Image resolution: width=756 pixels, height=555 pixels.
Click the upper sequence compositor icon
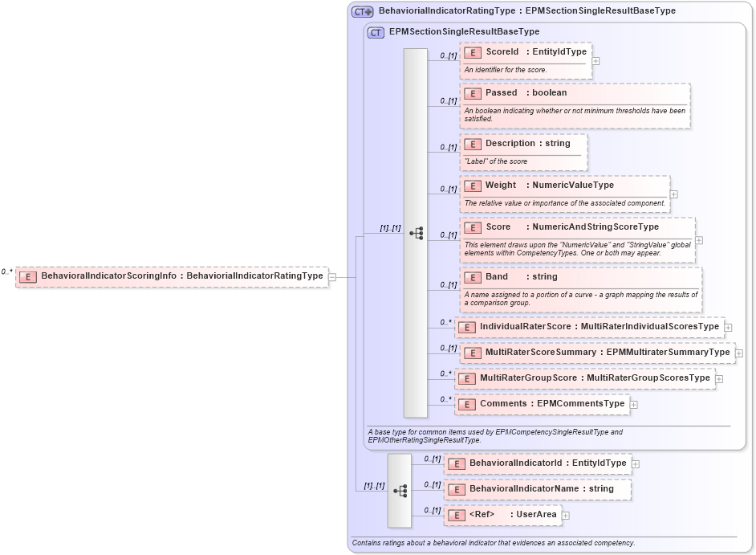(x=416, y=233)
